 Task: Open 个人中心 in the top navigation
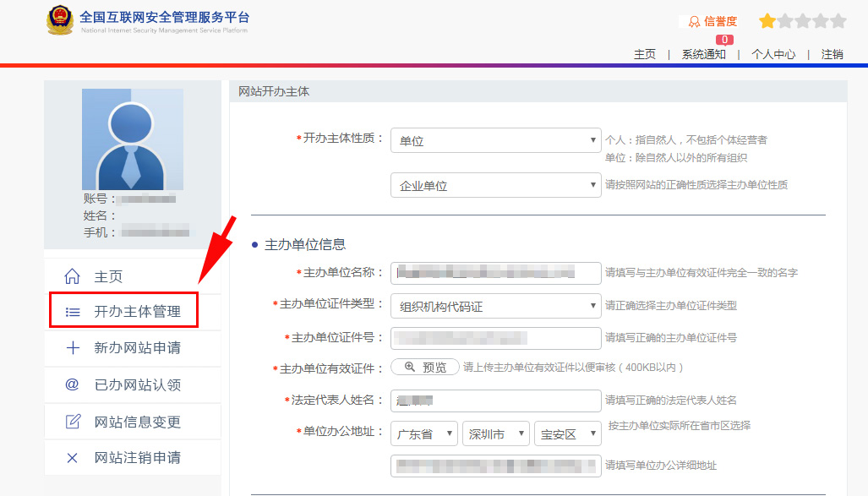(x=773, y=54)
